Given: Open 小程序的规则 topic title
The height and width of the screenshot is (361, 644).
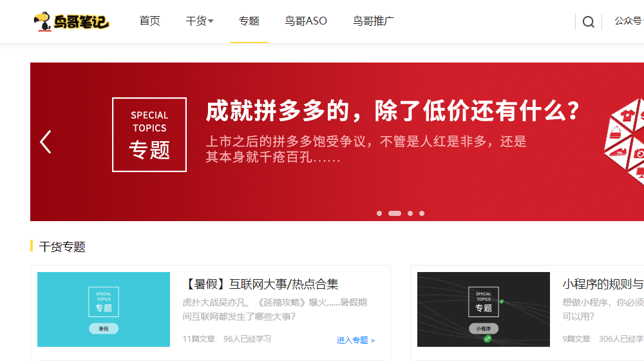Looking at the screenshot, I should [x=603, y=284].
